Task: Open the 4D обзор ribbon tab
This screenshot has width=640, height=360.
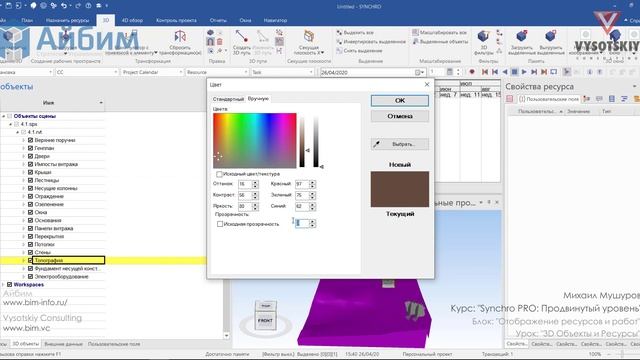Action: coord(132,20)
